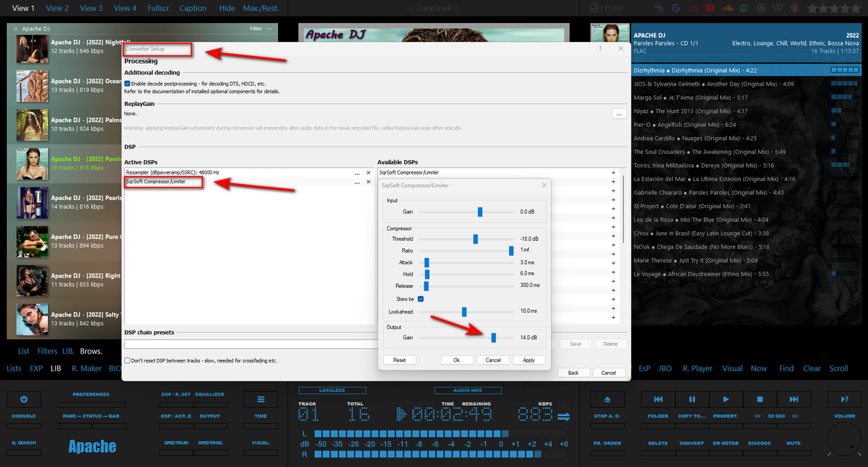Open the Filter menu in album list
The height and width of the screenshot is (467, 868).
(256, 29)
